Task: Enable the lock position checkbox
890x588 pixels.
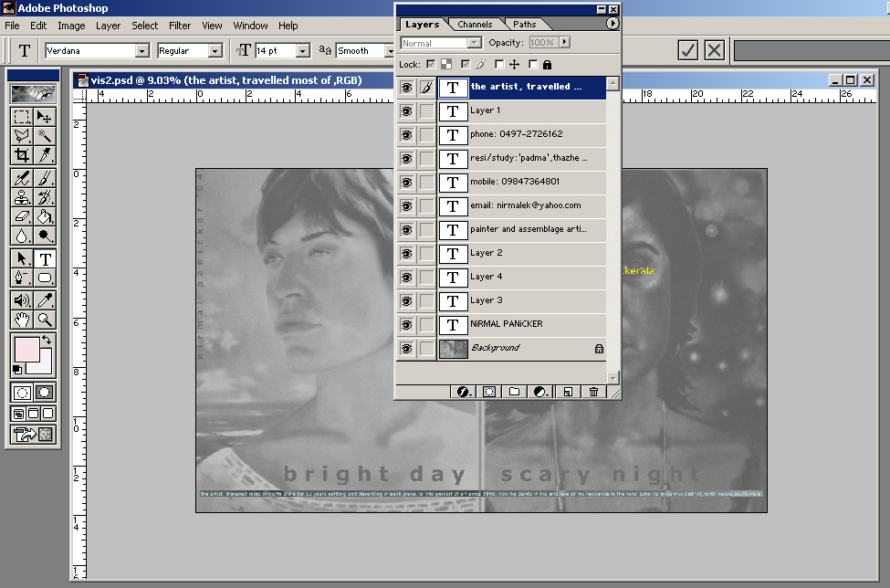Action: click(499, 65)
